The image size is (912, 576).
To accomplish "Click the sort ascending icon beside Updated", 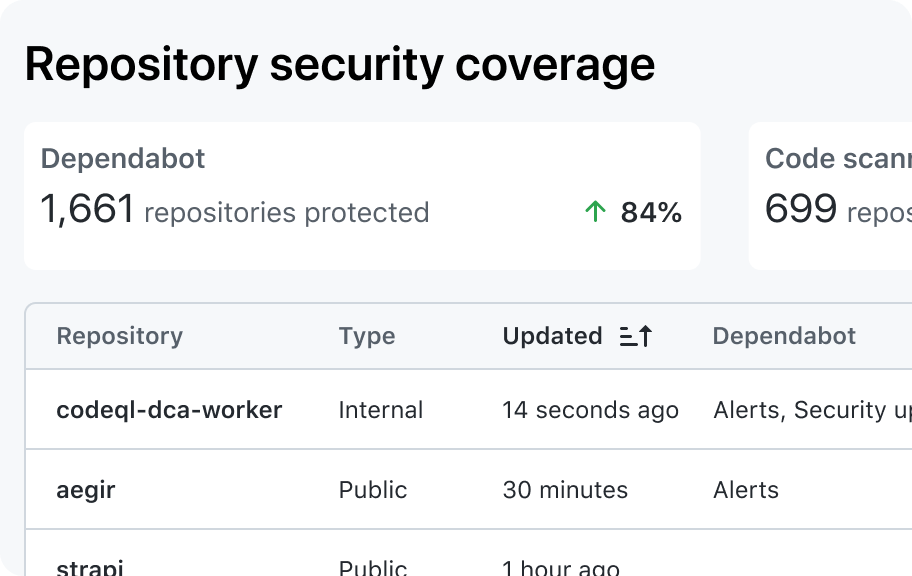I will [x=636, y=336].
